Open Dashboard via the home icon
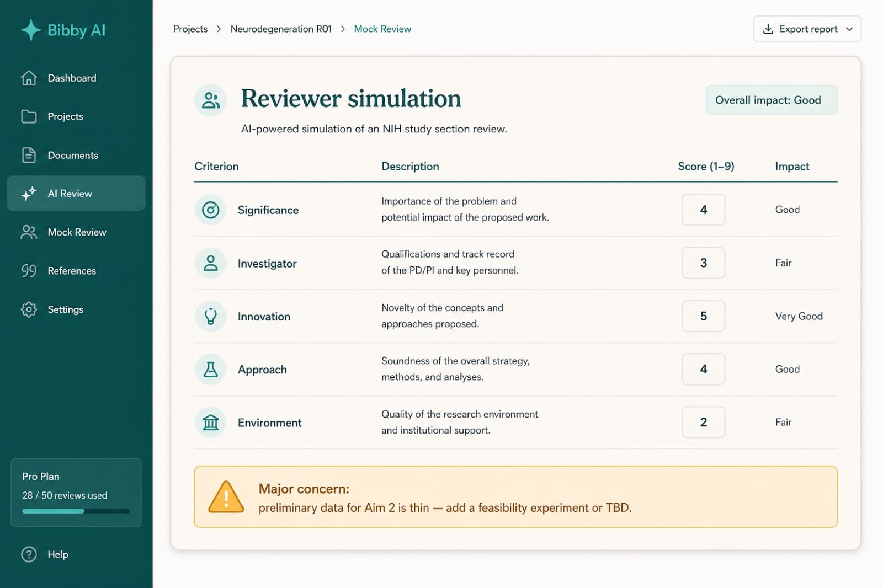883x588 pixels. pyautogui.click(x=29, y=78)
